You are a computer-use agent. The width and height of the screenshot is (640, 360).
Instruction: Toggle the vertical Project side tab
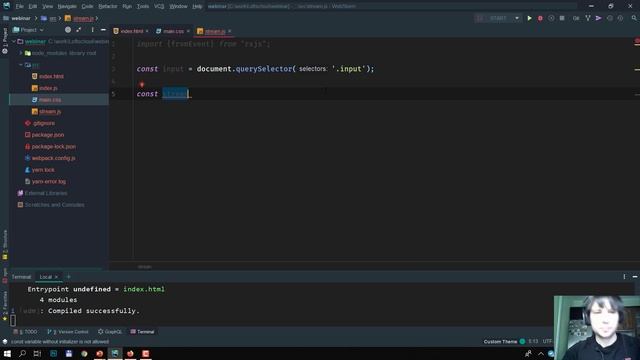point(5,41)
